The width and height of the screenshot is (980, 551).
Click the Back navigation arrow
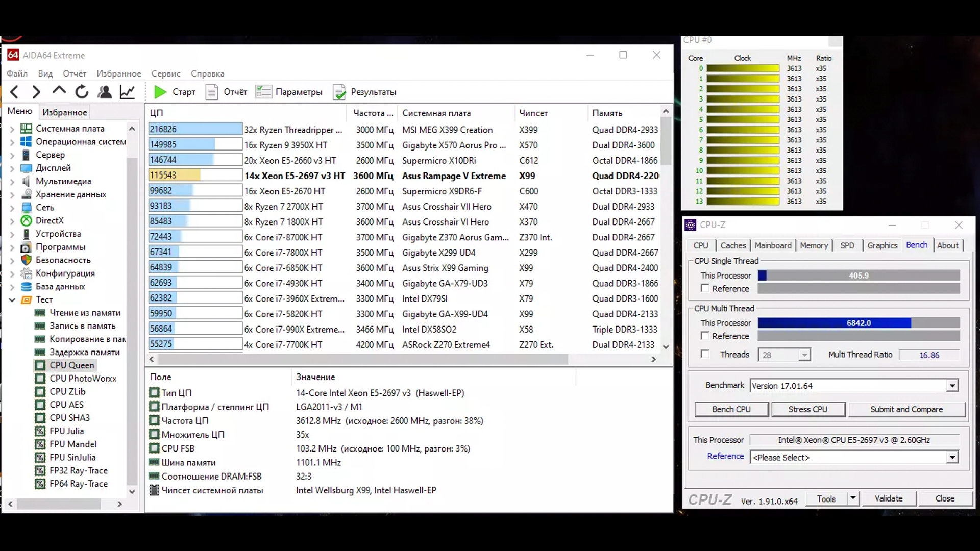click(x=14, y=92)
